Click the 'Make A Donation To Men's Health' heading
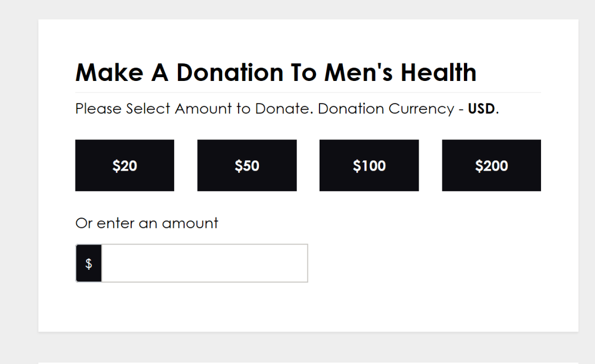This screenshot has height=364, width=595. click(275, 73)
